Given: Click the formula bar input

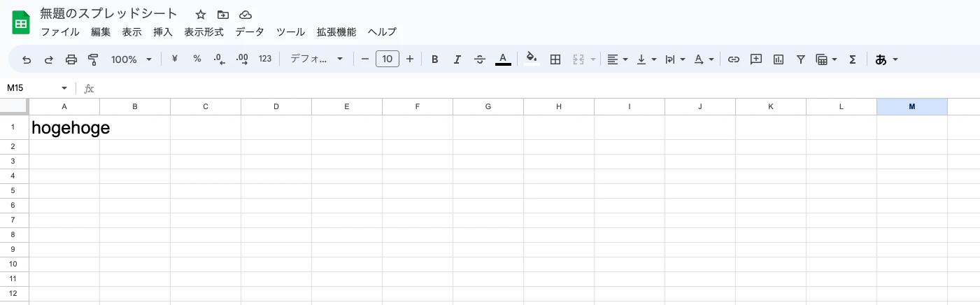Looking at the screenshot, I should [x=537, y=88].
